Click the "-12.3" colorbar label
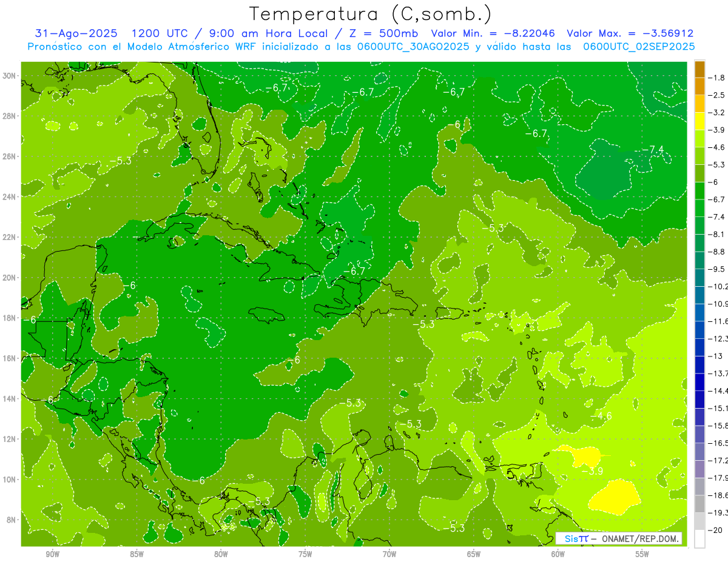Image resolution: width=728 pixels, height=562 pixels. coord(719,338)
